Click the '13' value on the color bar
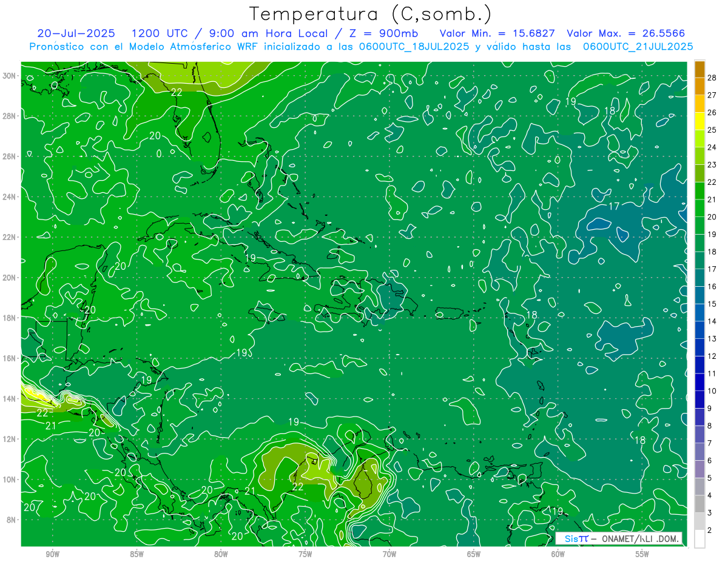Viewport: 728px width, 562px height. (712, 338)
